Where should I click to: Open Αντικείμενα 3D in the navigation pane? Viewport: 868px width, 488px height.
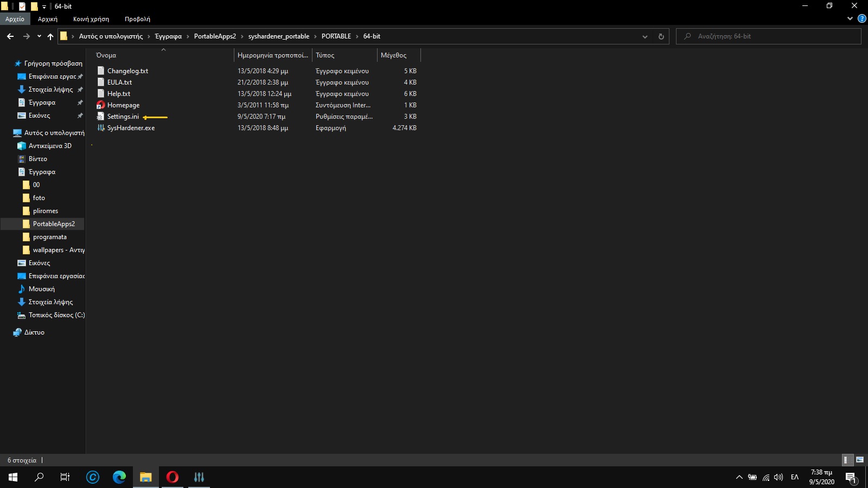(50, 146)
